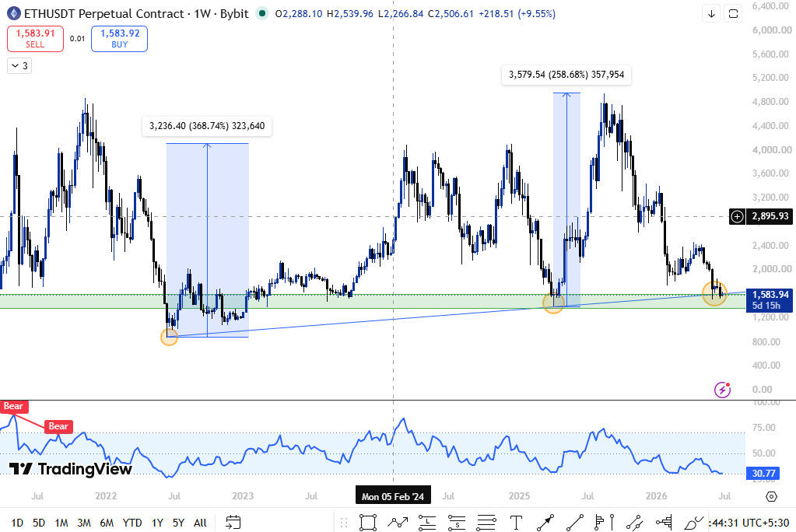796x532 pixels.
Task: Click the Mon 05 Feb '24 date label
Action: coord(393,496)
